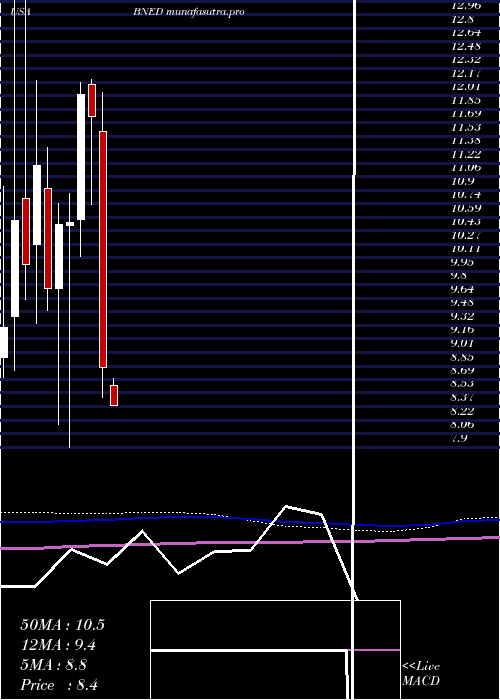
Task: Click the 'Price : 8.4' value
Action: click(59, 685)
